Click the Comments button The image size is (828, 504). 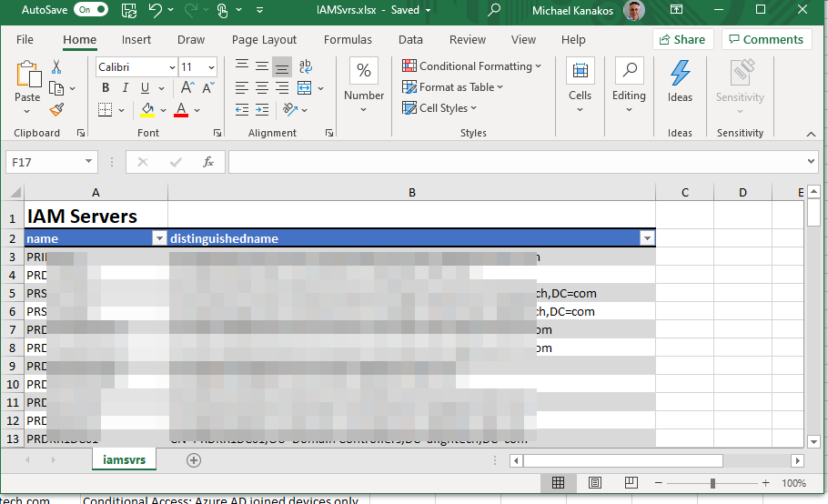click(766, 40)
